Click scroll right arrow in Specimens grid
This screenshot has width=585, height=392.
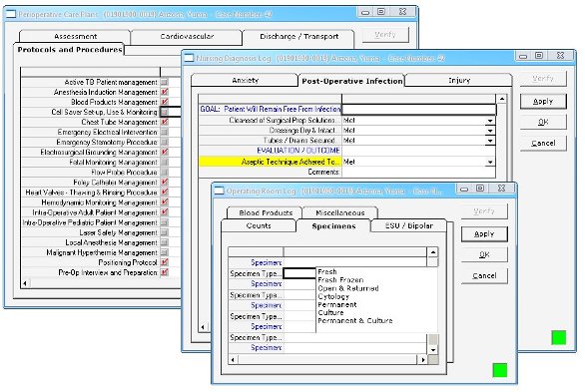click(x=422, y=360)
